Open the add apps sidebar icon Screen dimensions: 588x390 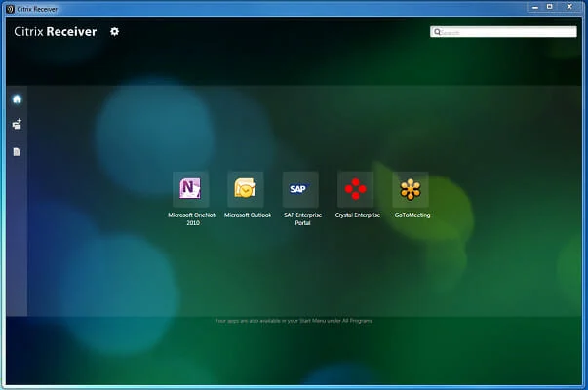[17, 124]
